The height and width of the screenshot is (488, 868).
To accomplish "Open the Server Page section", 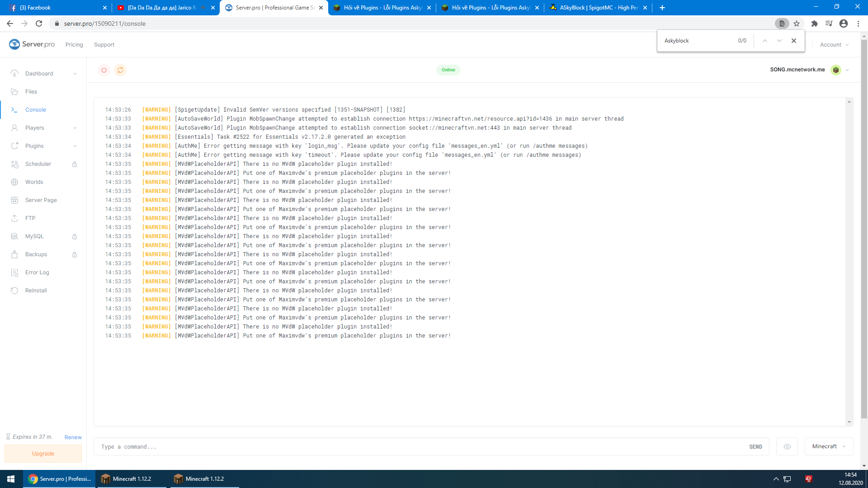I will click(41, 200).
